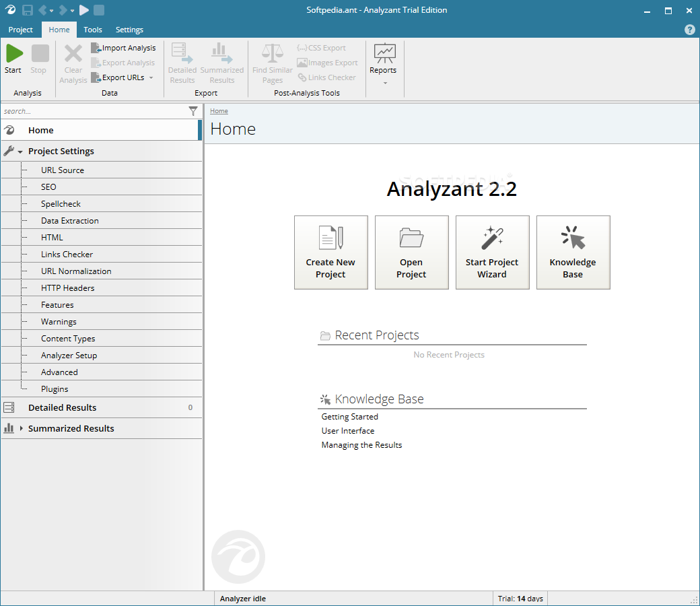Open Data Extraction settings
Screen dimensions: 700x606
click(69, 221)
